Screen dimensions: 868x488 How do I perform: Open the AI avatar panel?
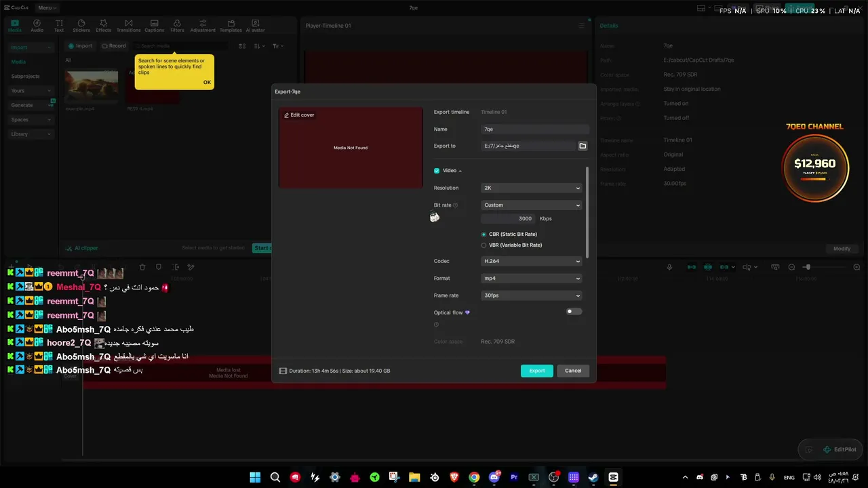tap(255, 26)
